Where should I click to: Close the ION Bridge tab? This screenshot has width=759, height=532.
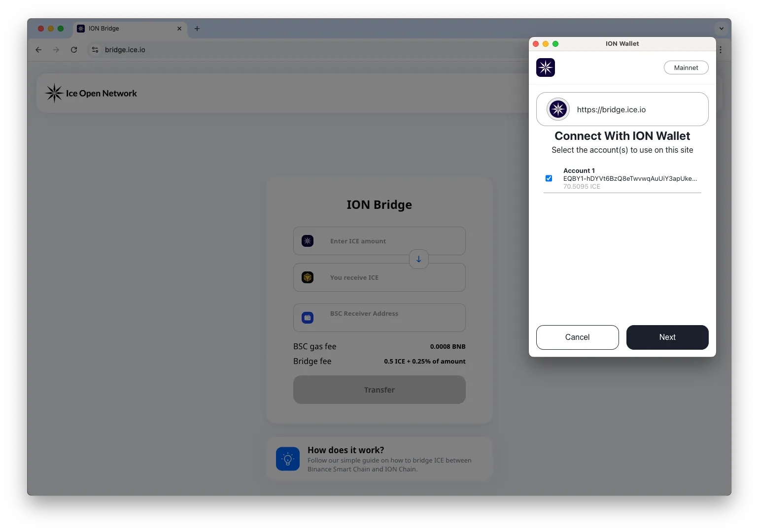[179, 29]
